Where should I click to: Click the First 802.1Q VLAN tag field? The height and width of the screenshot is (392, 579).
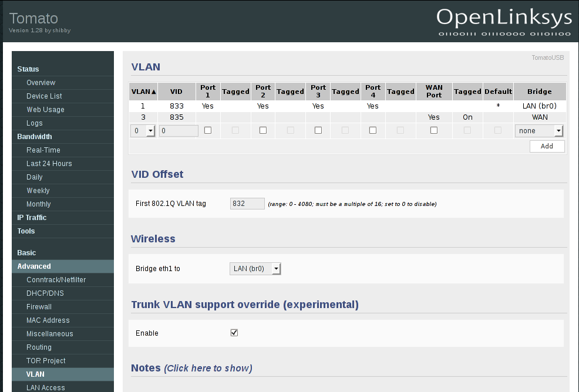click(247, 204)
